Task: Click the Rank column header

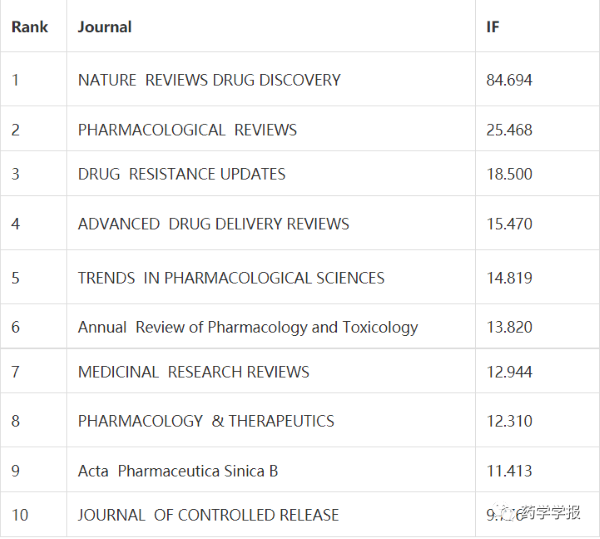Action: 30,27
